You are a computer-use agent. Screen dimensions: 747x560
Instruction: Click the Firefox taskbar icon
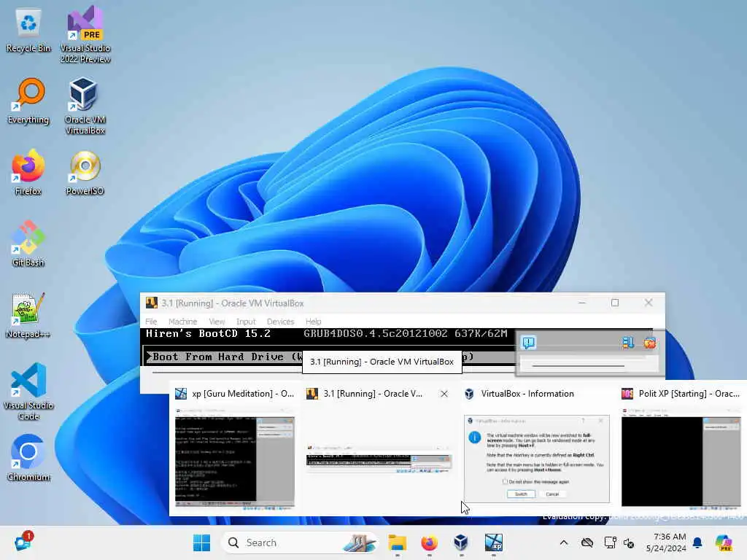tap(429, 542)
